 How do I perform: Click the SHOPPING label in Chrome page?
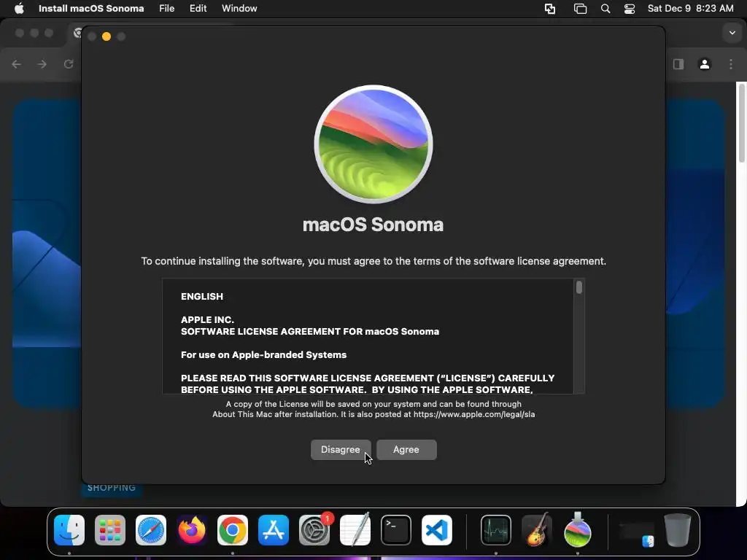112,488
